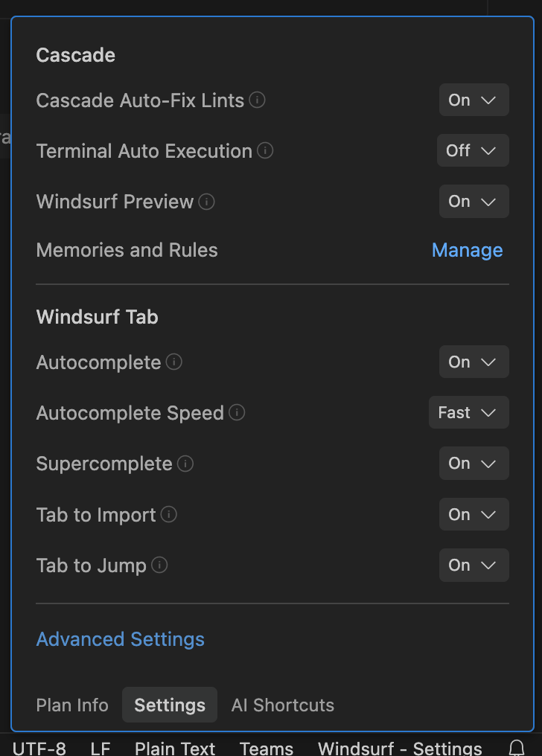Viewport: 542px width, 756px height.
Task: Open notifications bell in status bar
Action: [x=517, y=747]
